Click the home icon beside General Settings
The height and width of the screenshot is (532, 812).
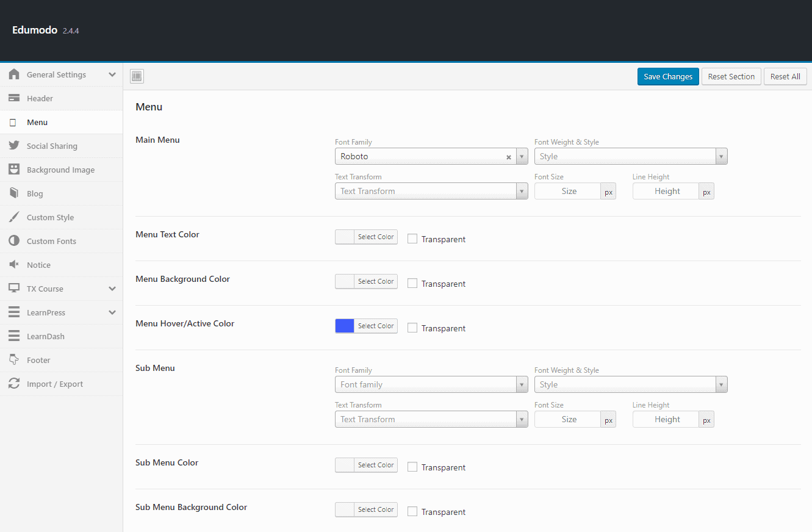click(14, 74)
